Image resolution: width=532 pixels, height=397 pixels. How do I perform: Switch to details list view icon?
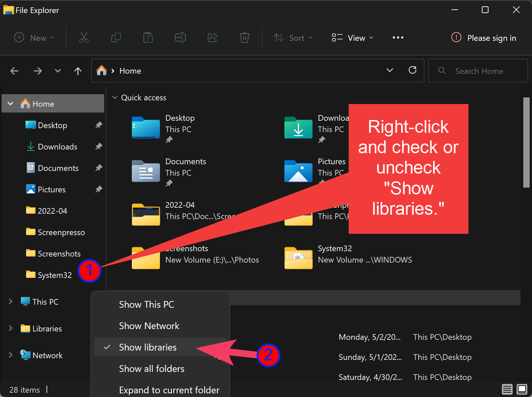click(507, 389)
